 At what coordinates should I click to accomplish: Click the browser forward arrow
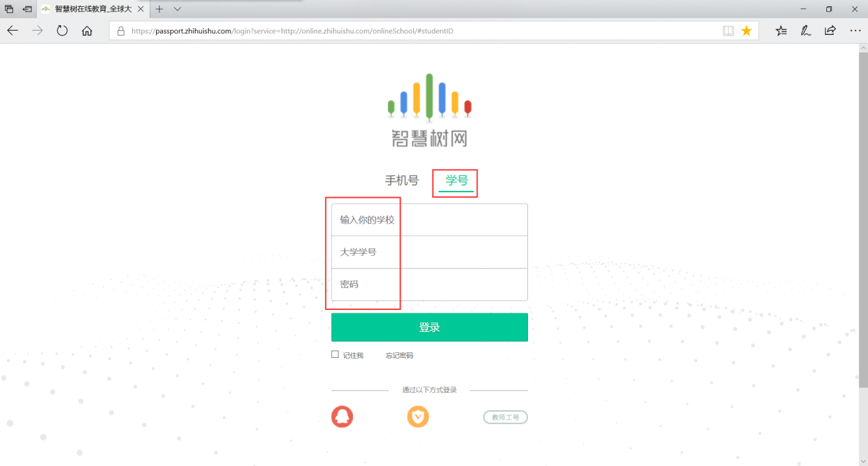[x=37, y=31]
